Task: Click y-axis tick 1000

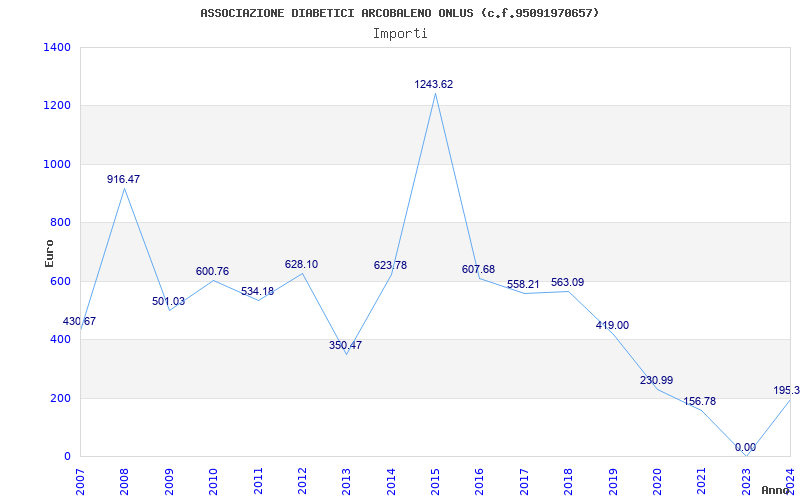Action: pyautogui.click(x=57, y=164)
